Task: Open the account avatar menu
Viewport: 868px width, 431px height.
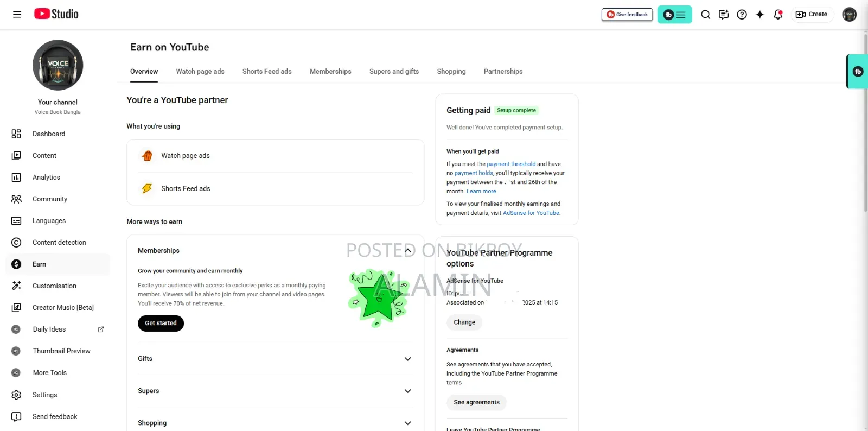Action: pyautogui.click(x=849, y=15)
